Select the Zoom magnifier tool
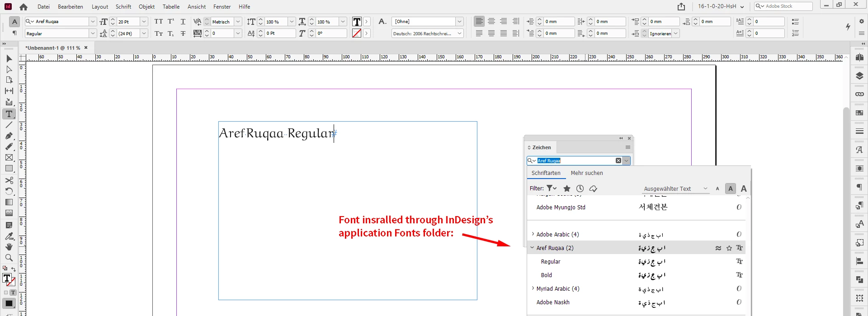868x316 pixels. tap(9, 258)
